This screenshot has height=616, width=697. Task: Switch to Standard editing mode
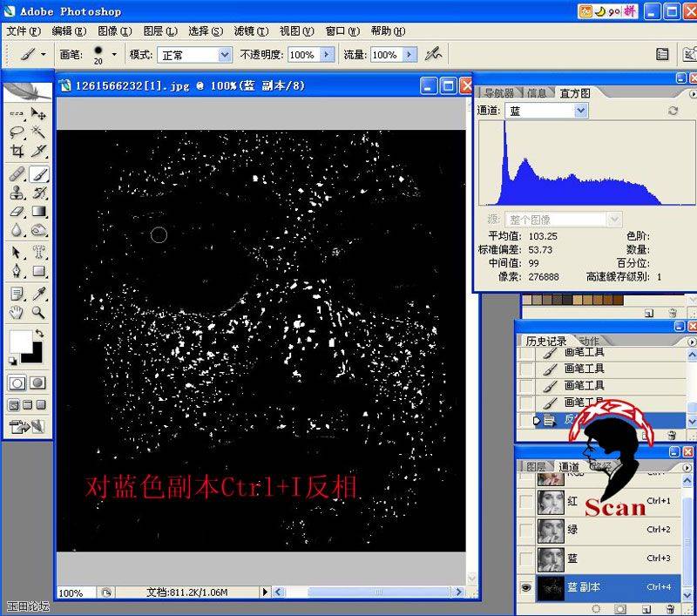point(17,382)
